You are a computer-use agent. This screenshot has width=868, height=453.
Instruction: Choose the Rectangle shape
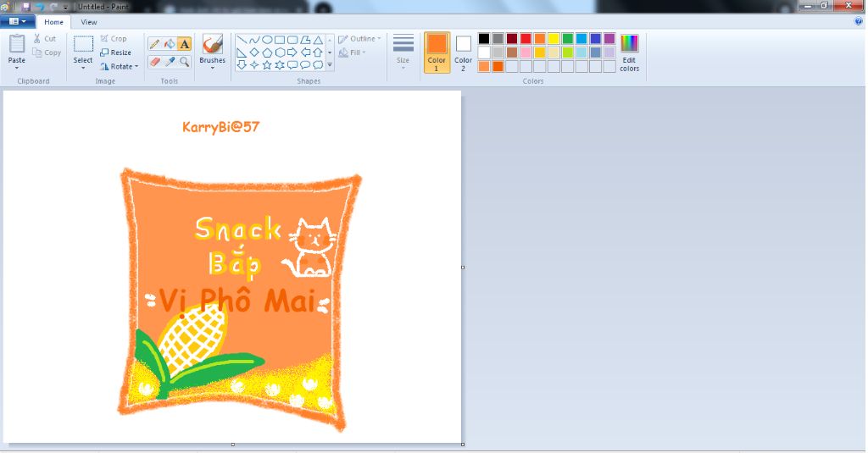pos(280,40)
